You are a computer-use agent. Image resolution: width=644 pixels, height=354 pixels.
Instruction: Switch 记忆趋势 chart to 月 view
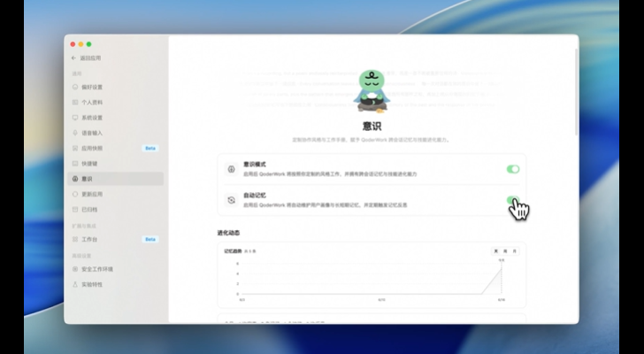click(514, 251)
